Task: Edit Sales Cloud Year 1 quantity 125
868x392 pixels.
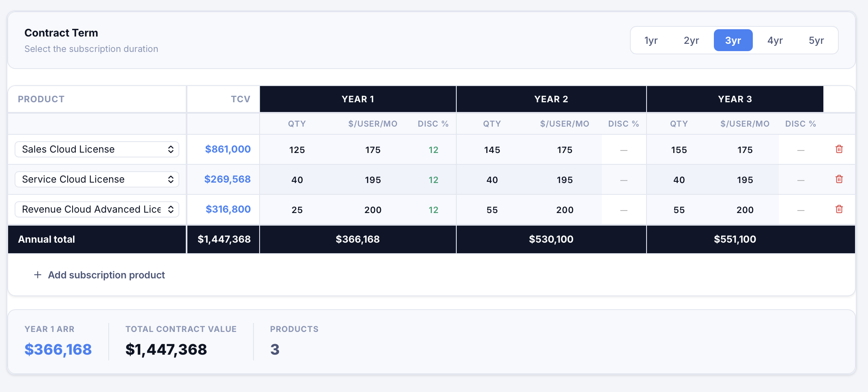Action: click(297, 150)
